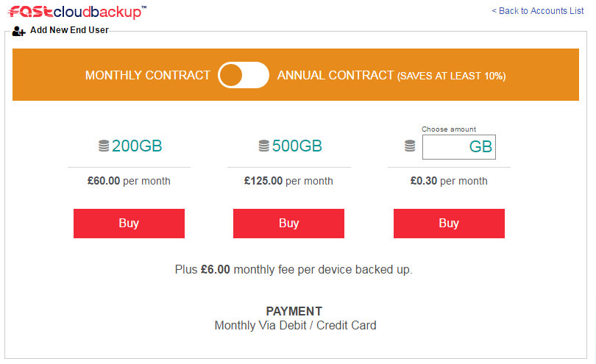Image resolution: width=596 pixels, height=364 pixels.
Task: Buy the 200GB plan
Action: [x=129, y=224]
